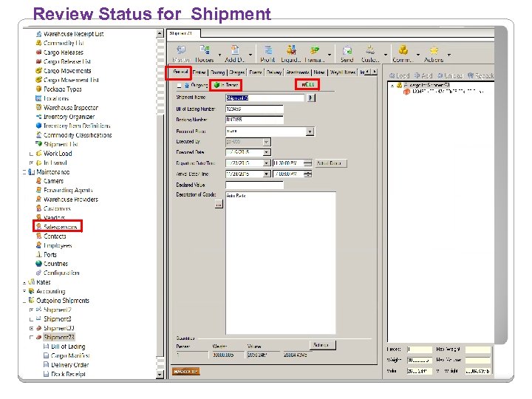Open the Customs toolbar icon
The image size is (532, 399).
pos(370,53)
